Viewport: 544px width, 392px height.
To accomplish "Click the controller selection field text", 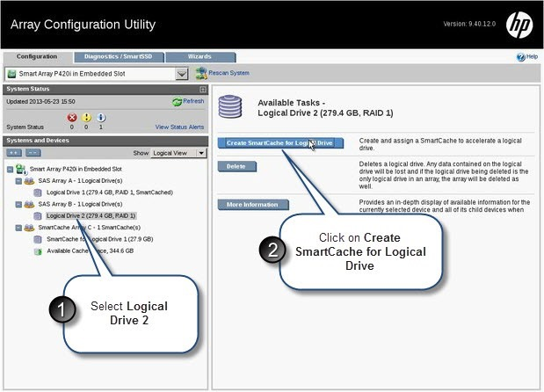I will (x=72, y=74).
